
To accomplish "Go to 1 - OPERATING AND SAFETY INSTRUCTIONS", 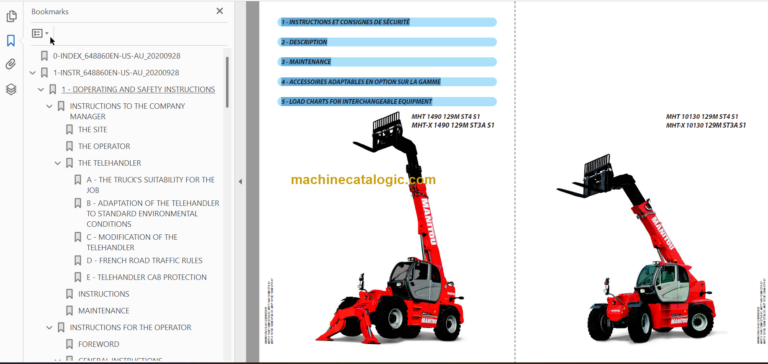I will pyautogui.click(x=138, y=89).
